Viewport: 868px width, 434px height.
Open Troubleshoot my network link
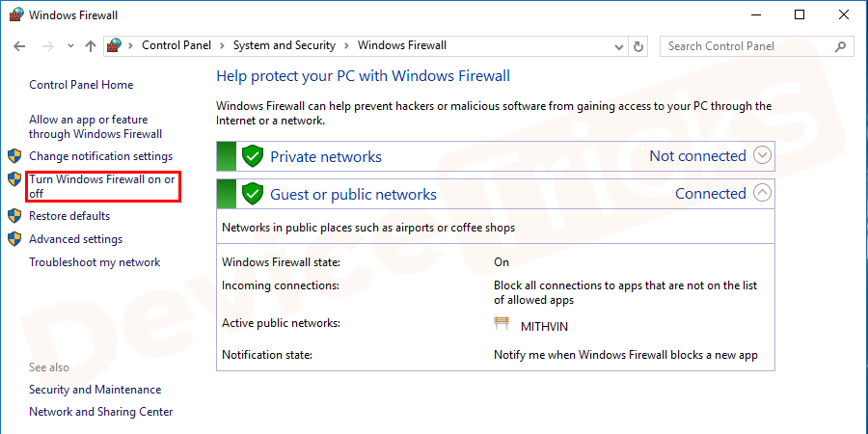95,262
